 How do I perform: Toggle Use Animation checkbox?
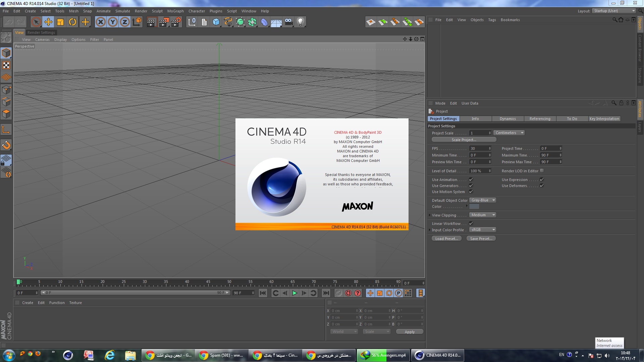tap(471, 179)
